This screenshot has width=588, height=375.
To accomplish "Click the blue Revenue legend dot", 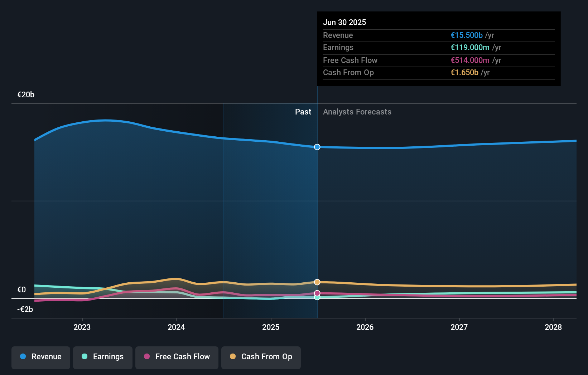I will 22,356.
